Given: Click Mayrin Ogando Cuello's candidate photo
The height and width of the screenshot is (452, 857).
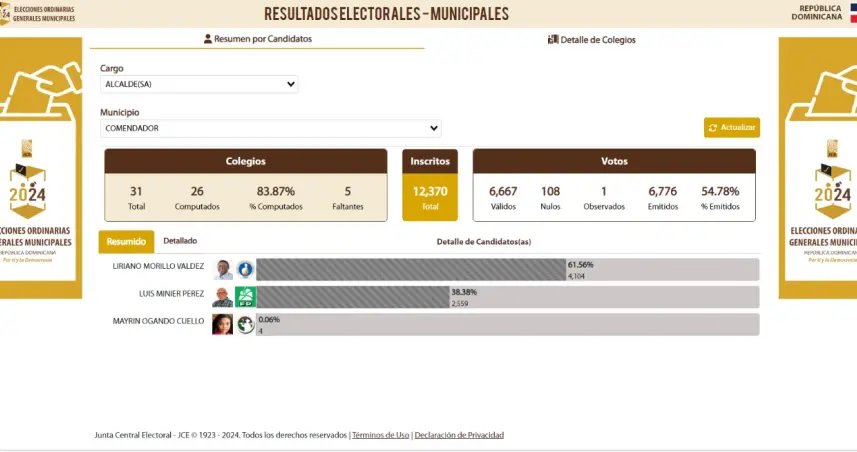Looking at the screenshot, I should 223,324.
